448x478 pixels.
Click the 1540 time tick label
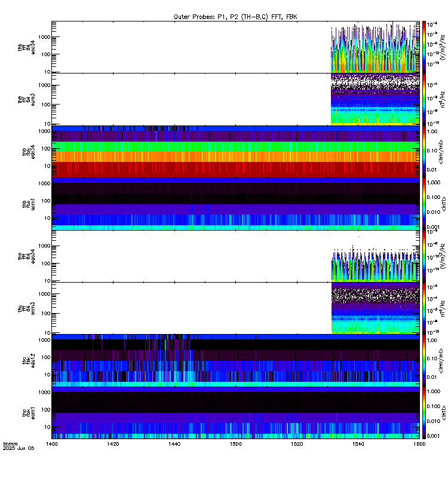tap(358, 444)
